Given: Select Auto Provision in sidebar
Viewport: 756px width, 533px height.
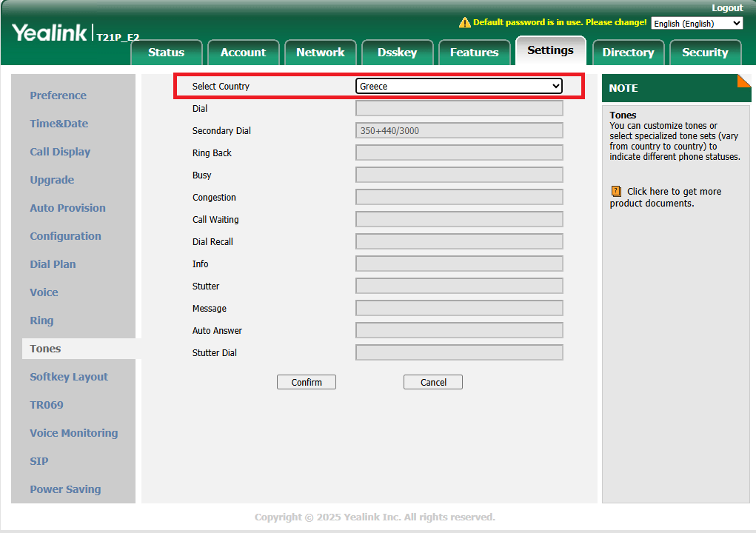Looking at the screenshot, I should coord(67,208).
